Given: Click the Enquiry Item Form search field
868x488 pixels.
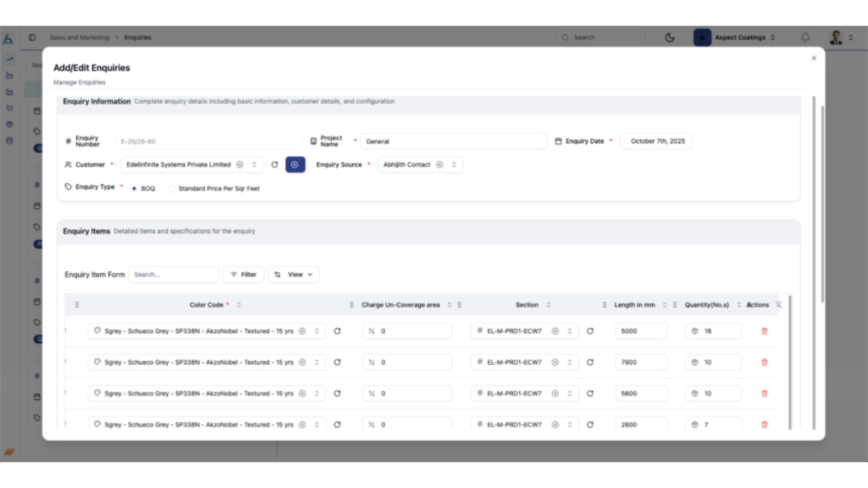Looking at the screenshot, I should click(x=174, y=274).
